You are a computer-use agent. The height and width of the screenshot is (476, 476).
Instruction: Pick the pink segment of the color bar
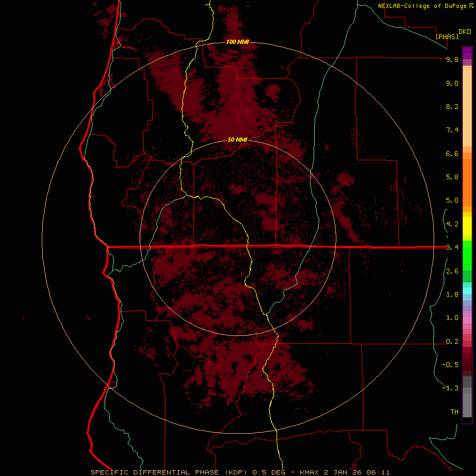467,321
